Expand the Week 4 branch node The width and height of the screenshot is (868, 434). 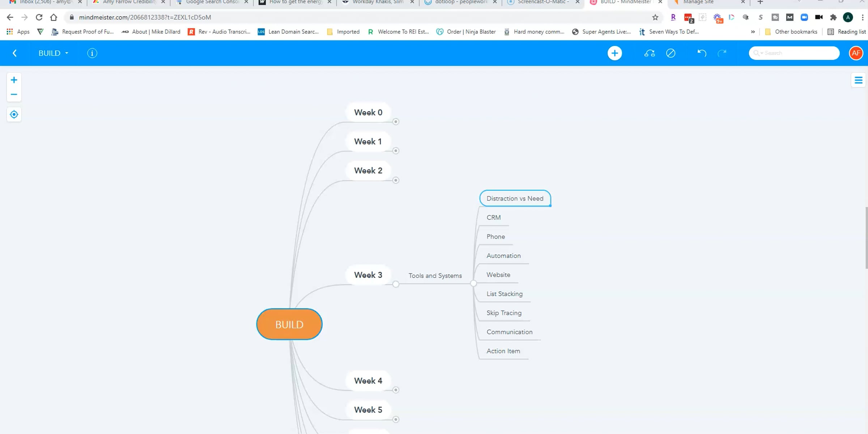[396, 390]
